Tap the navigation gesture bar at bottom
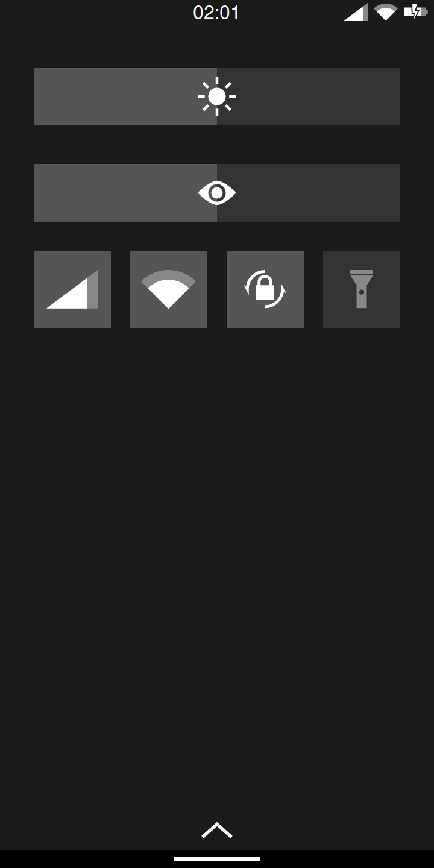The width and height of the screenshot is (434, 868). [x=217, y=859]
